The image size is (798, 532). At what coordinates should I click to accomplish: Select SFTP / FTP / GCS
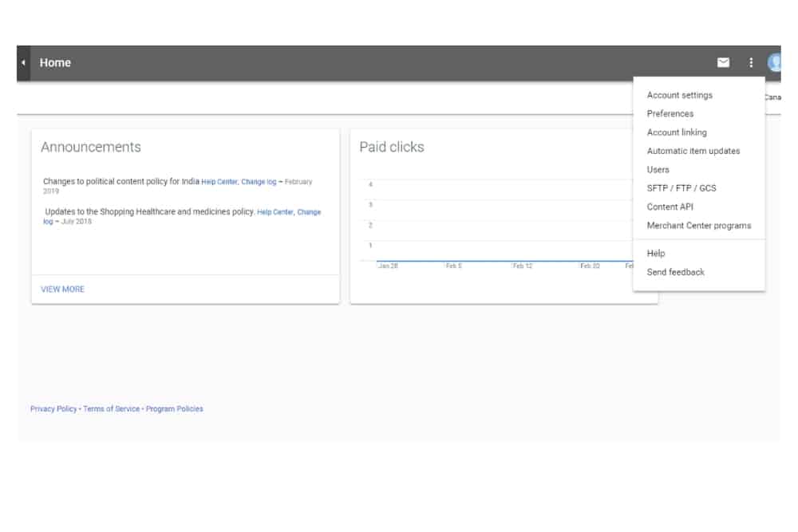click(680, 188)
